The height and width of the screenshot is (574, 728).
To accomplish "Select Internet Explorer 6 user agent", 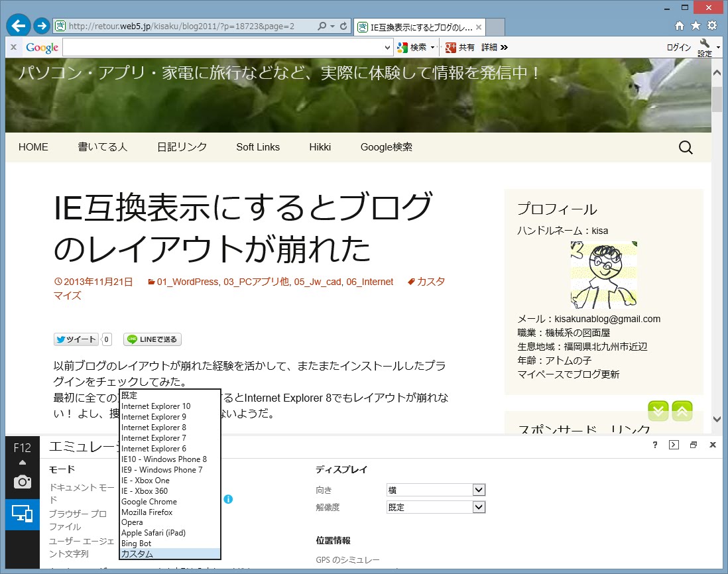I will [x=170, y=449].
